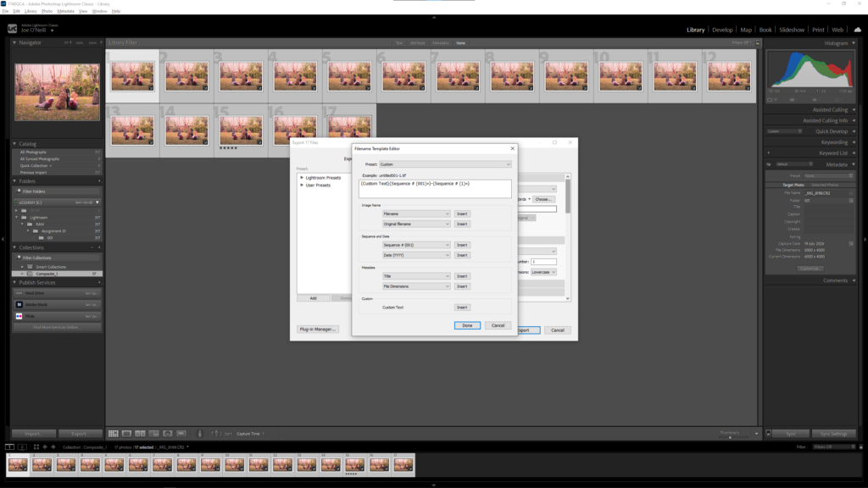Toggle the filter switch at filmstrip right
The height and width of the screenshot is (488, 868).
[861, 447]
